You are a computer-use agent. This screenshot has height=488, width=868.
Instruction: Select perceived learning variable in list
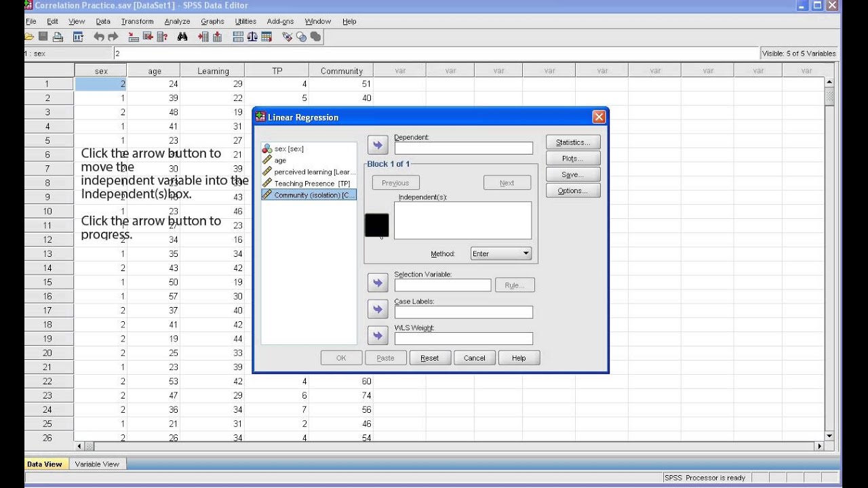pos(309,171)
